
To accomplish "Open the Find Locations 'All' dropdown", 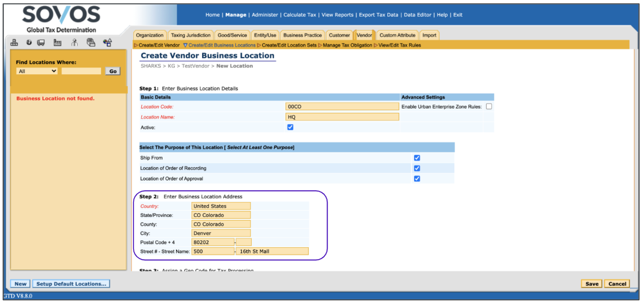I will 37,71.
